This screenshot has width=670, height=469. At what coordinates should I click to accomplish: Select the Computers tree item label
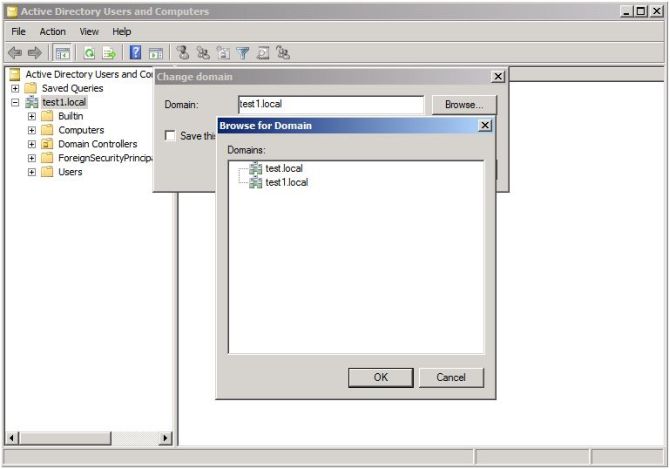click(x=81, y=130)
